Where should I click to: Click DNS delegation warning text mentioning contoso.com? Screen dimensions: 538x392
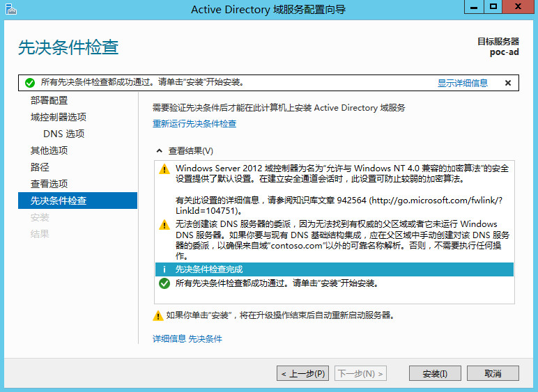click(x=342, y=240)
